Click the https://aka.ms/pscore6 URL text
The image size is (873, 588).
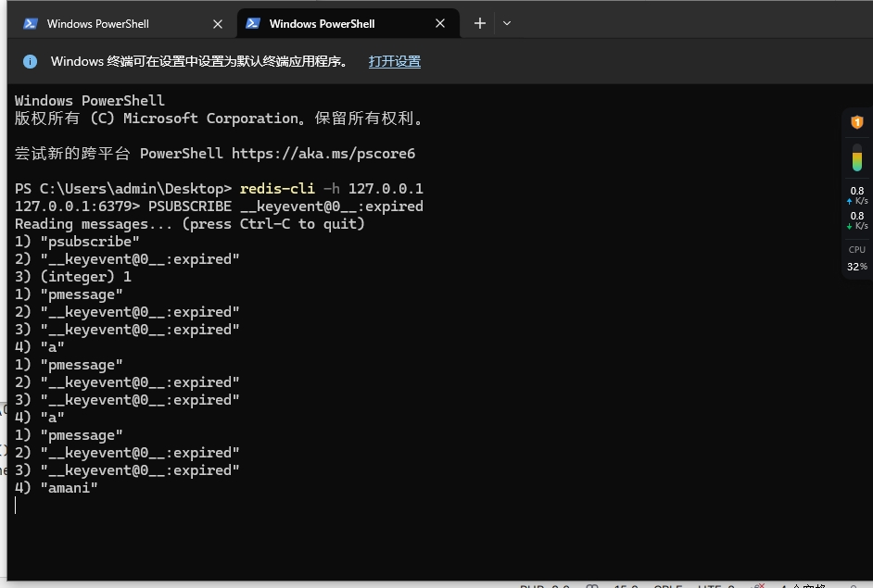[323, 154]
